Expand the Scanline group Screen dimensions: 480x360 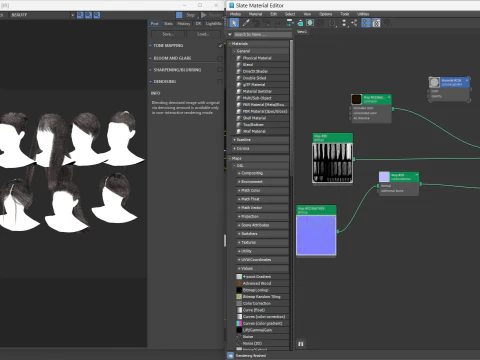click(x=234, y=140)
